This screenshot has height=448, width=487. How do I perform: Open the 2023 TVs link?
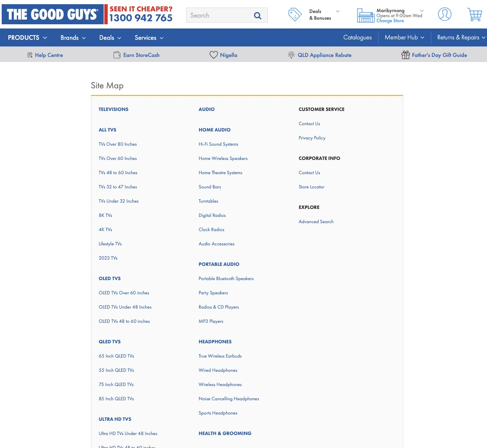coord(108,258)
